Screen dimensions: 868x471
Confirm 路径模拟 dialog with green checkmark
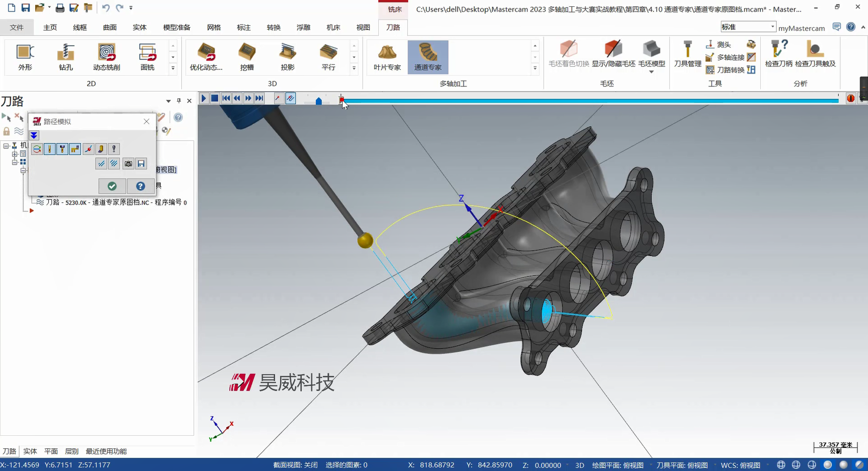coord(112,186)
